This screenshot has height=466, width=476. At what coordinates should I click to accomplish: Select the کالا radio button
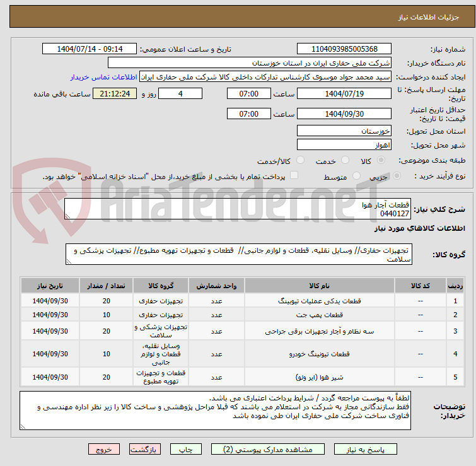(381, 160)
